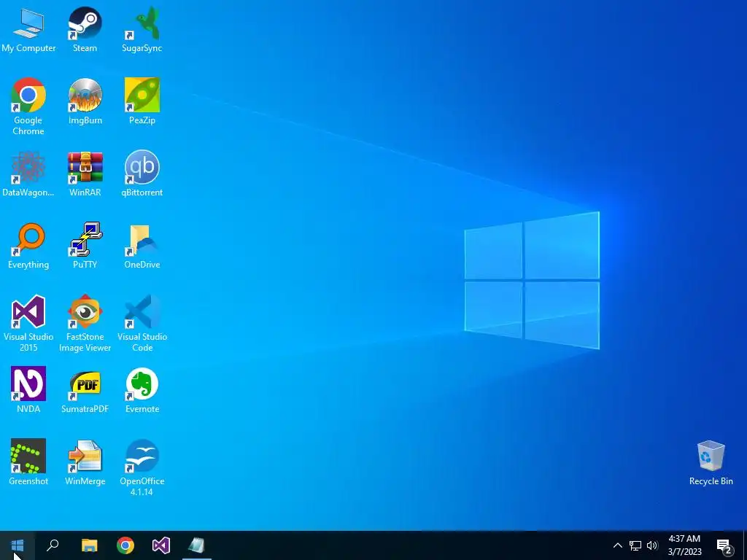Image resolution: width=747 pixels, height=560 pixels.
Task: Select the ImgBurn desktop shortcut
Action: 85,101
